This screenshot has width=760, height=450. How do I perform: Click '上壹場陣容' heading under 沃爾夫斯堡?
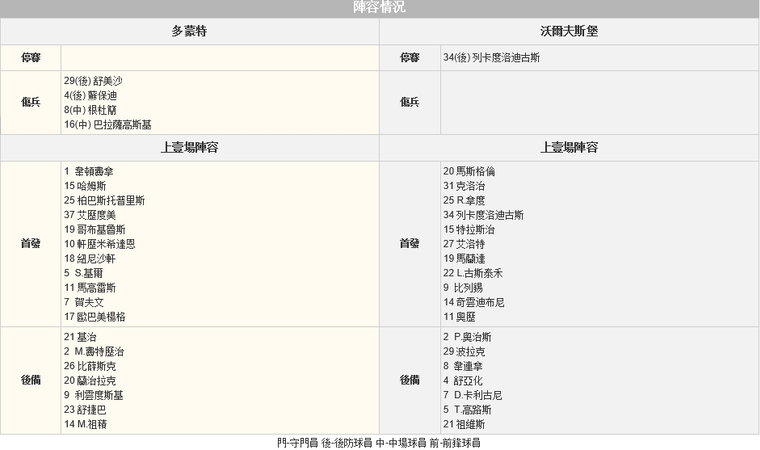569,147
